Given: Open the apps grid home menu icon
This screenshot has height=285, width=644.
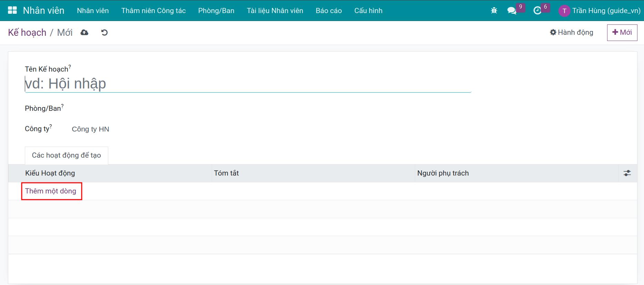Looking at the screenshot, I should click(12, 10).
